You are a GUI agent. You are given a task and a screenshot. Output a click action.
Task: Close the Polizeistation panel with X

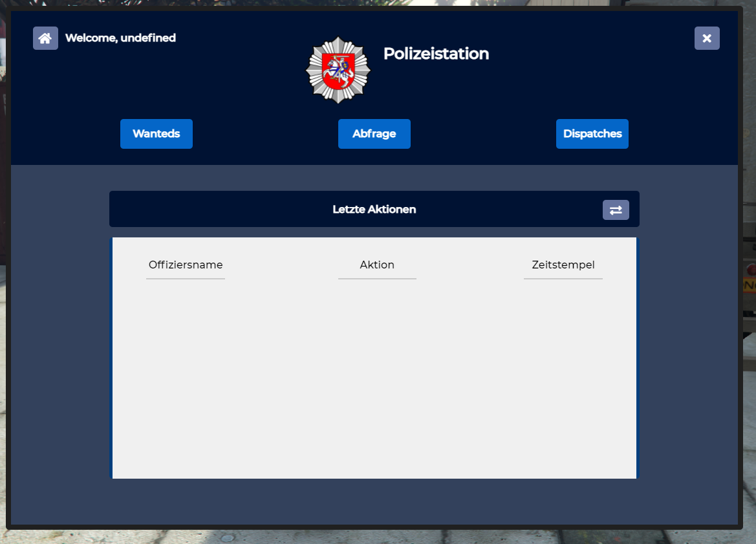point(707,38)
